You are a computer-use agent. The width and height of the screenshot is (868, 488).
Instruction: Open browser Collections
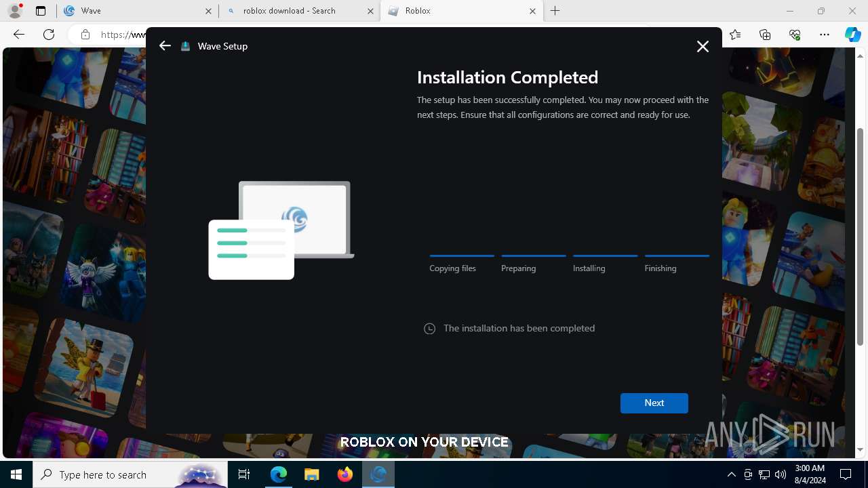tap(765, 35)
